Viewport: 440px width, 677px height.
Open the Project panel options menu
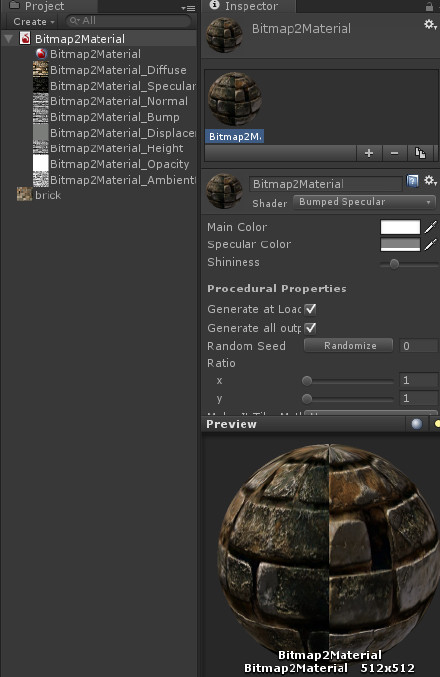[x=188, y=7]
